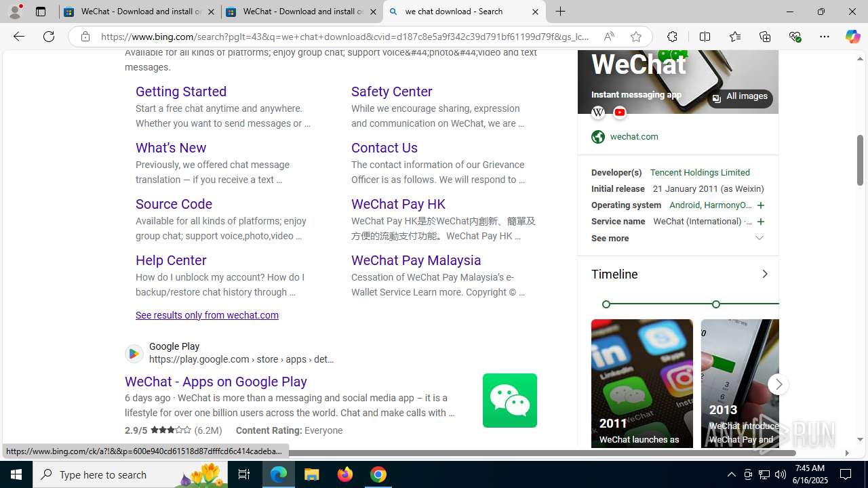Click the vertical scrollbar thumb
The width and height of the screenshot is (868, 488).
[860, 160]
